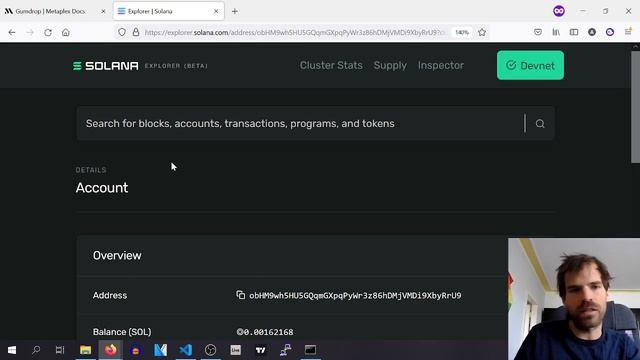Click the page vertical scrollbar
The image size is (640, 360).
click(x=635, y=107)
